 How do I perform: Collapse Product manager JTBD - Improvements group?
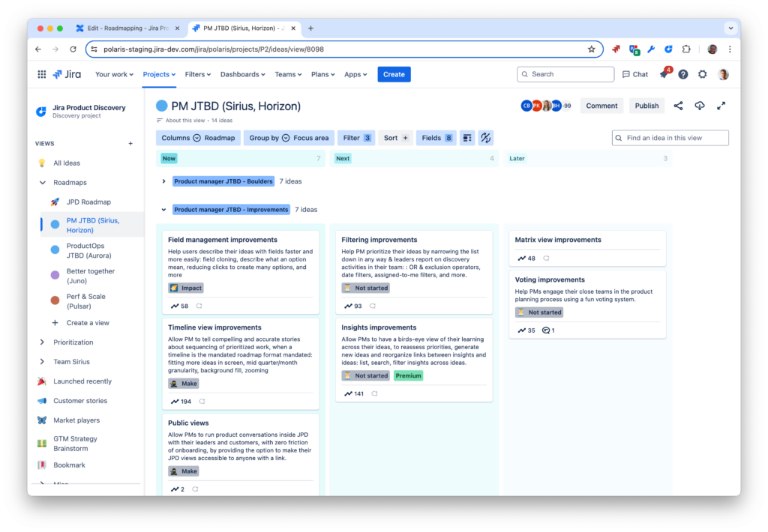click(163, 210)
